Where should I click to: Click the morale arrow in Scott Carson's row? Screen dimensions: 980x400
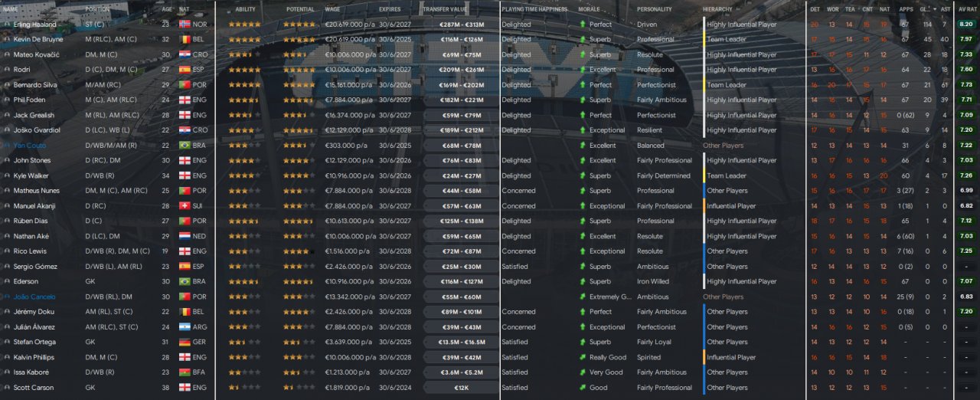click(x=582, y=388)
